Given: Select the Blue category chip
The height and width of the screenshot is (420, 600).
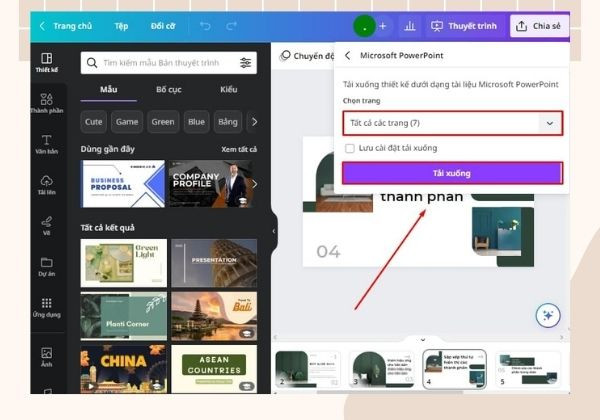Looking at the screenshot, I should tap(196, 122).
